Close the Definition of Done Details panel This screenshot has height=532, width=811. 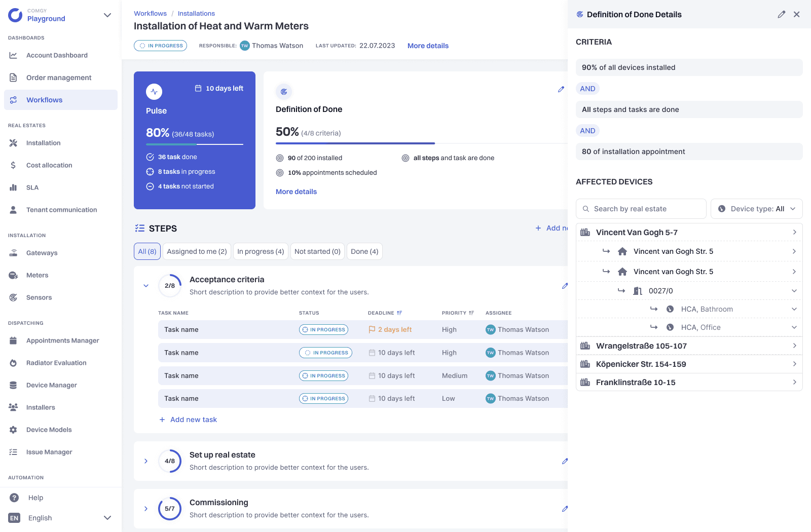point(797,14)
